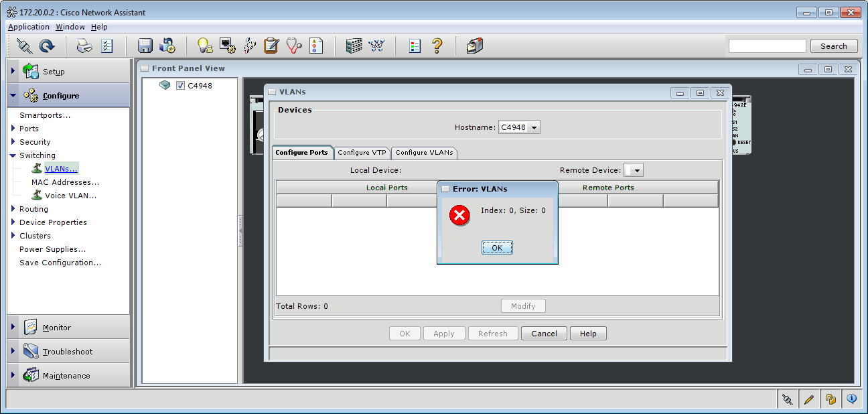The image size is (868, 414).
Task: Expand the Ports tree node
Action: (x=13, y=128)
